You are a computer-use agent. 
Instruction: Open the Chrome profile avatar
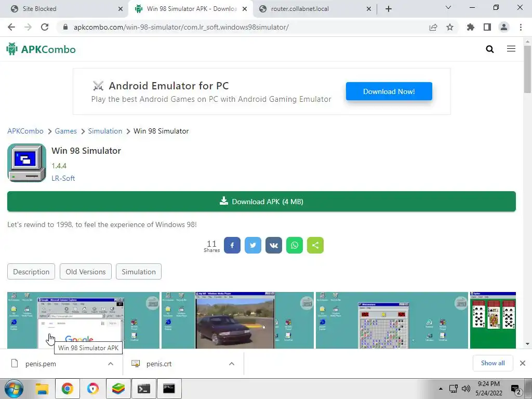point(504,27)
